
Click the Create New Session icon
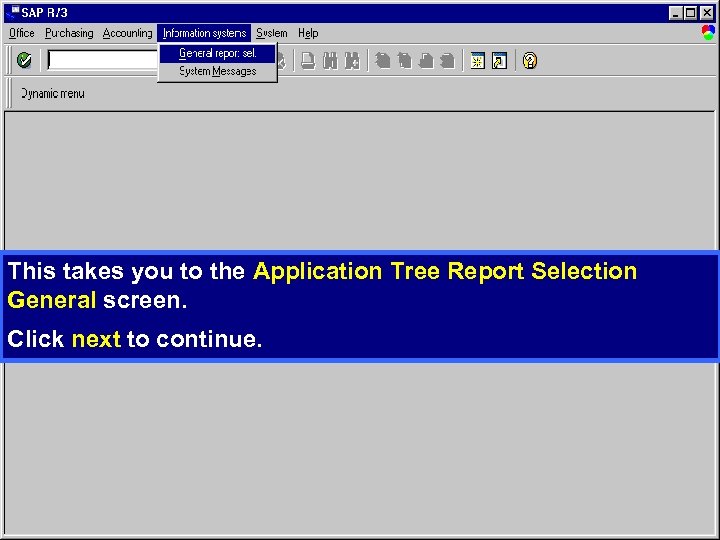point(478,61)
